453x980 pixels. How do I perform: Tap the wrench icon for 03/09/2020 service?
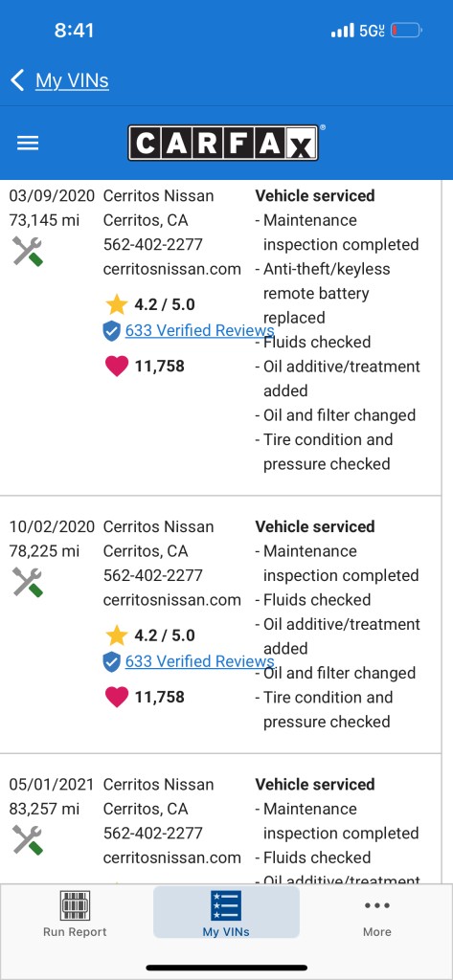click(x=28, y=252)
